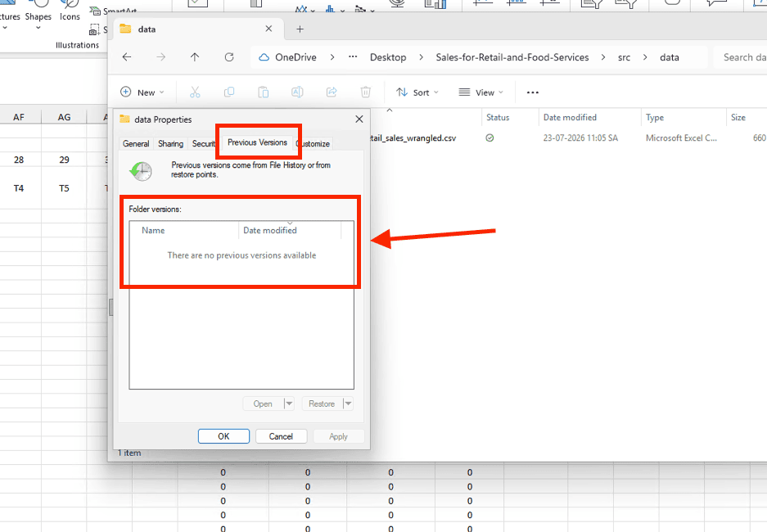
Task: Click the Cut scissors icon
Action: click(195, 92)
